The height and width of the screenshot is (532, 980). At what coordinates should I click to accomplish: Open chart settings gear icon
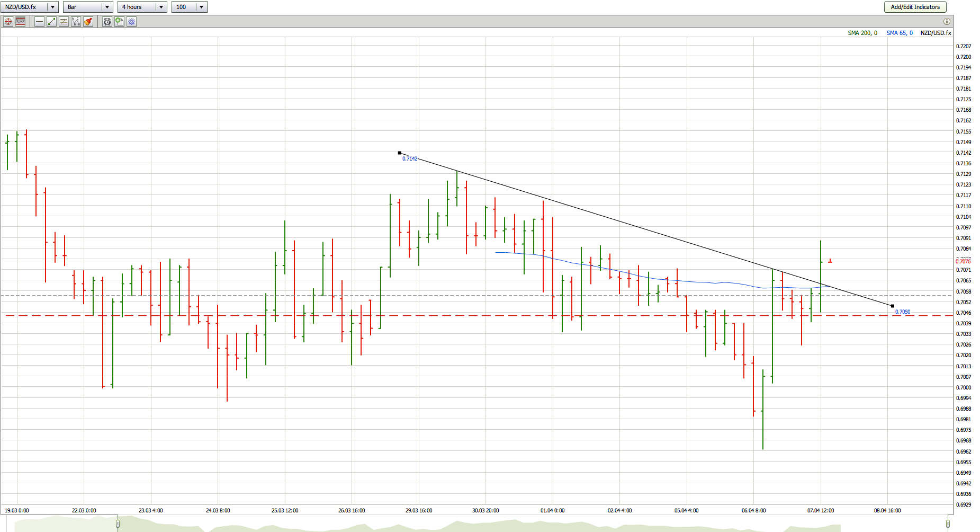pos(131,22)
